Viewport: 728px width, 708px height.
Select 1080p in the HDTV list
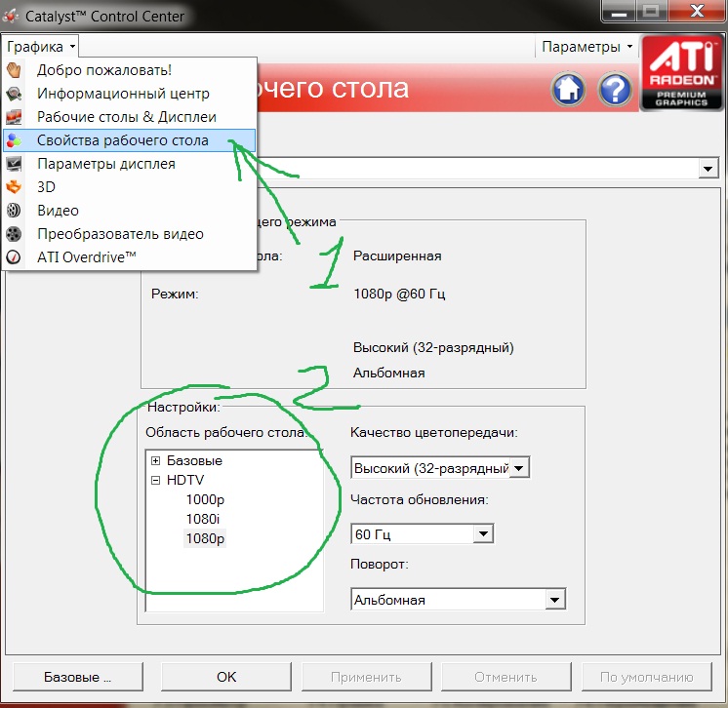(x=205, y=538)
